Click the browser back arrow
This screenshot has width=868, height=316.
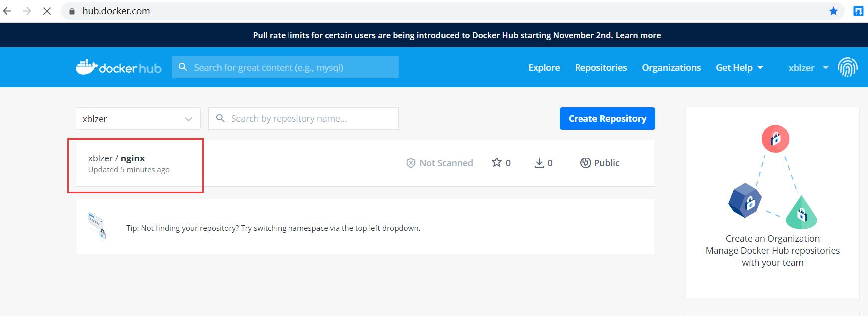click(x=7, y=11)
